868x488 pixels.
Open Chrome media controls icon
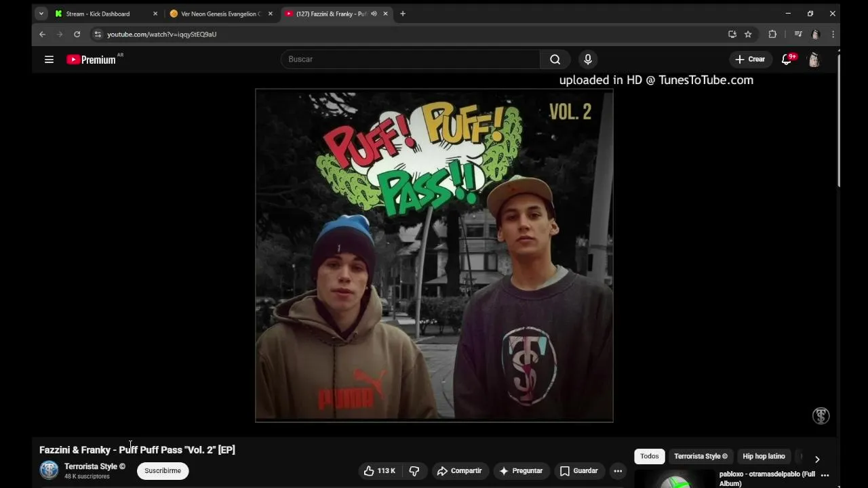(798, 34)
